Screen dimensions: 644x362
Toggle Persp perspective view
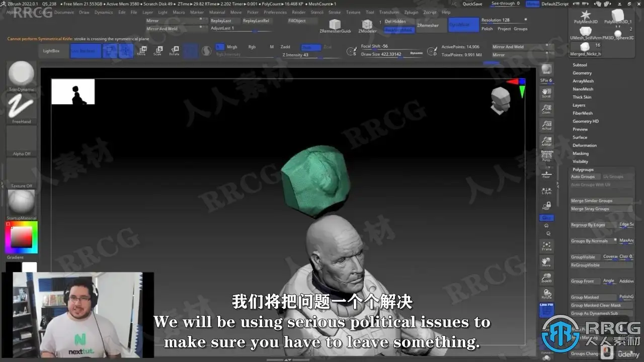(546, 156)
